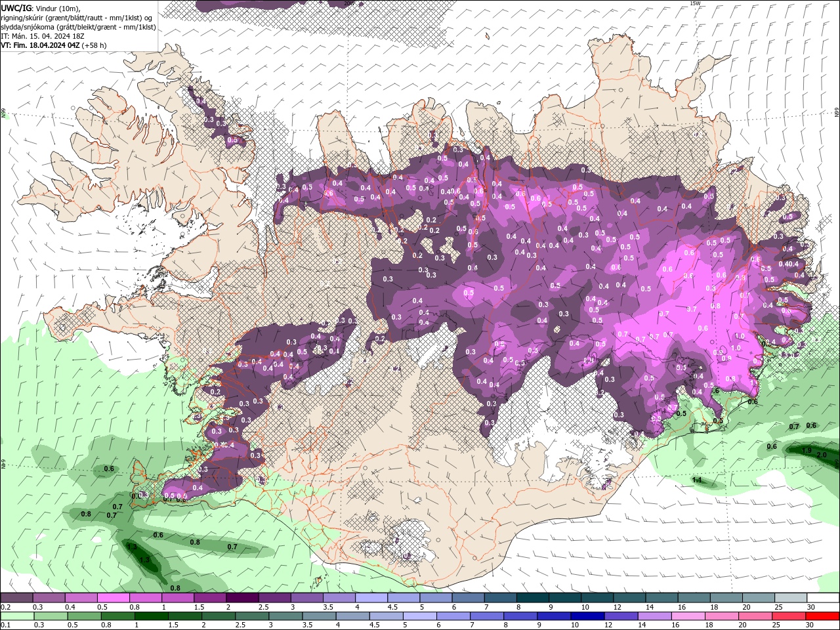The image size is (840, 630).
Task: Select the '18' label in the rain legend row
Action: pyautogui.click(x=710, y=625)
